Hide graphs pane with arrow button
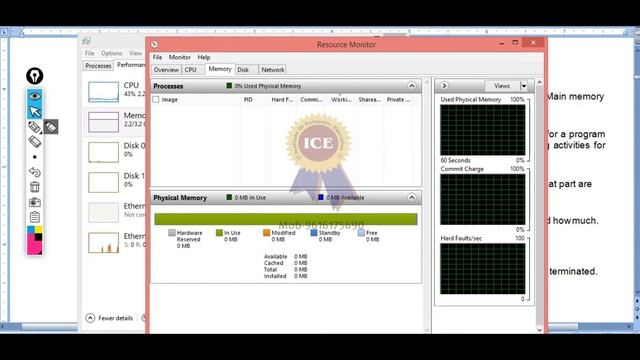The height and width of the screenshot is (360, 640). (444, 86)
